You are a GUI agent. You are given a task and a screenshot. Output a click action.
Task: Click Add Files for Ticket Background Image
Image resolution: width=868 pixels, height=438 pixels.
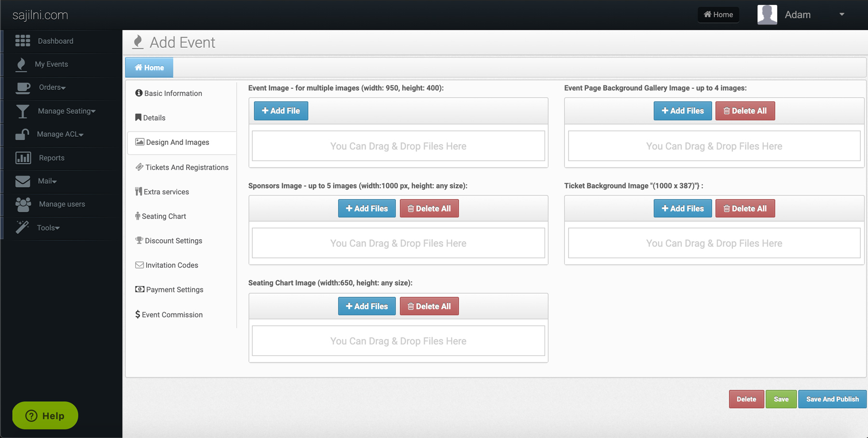(x=682, y=208)
